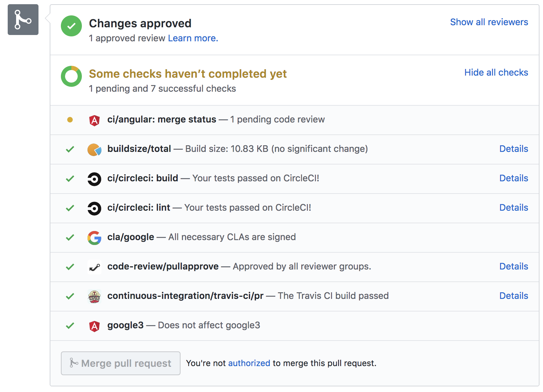543x392 pixels.
Task: Click the buildsize/total pie chart avatar
Action: [x=94, y=149]
